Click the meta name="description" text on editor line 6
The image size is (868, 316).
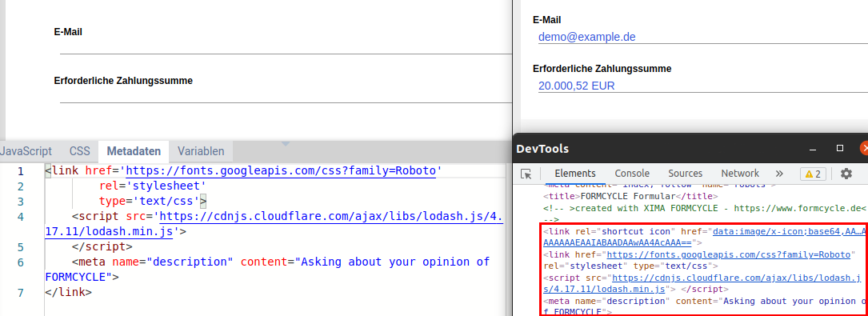[153, 262]
